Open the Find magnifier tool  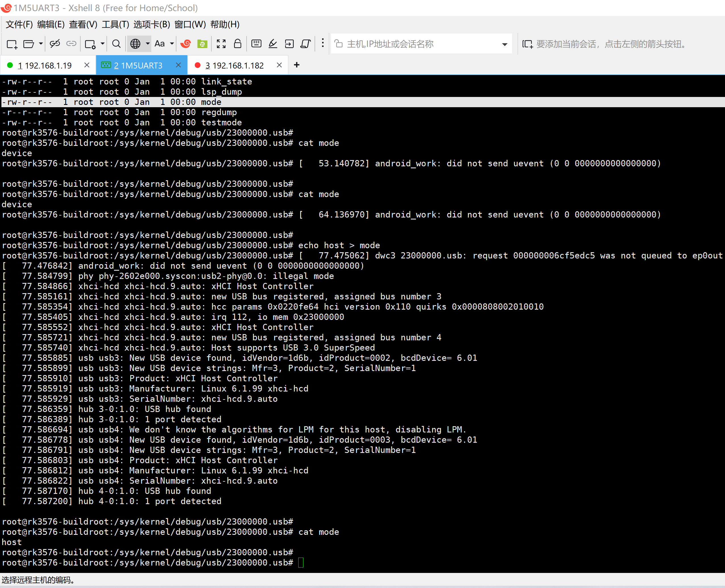click(116, 44)
